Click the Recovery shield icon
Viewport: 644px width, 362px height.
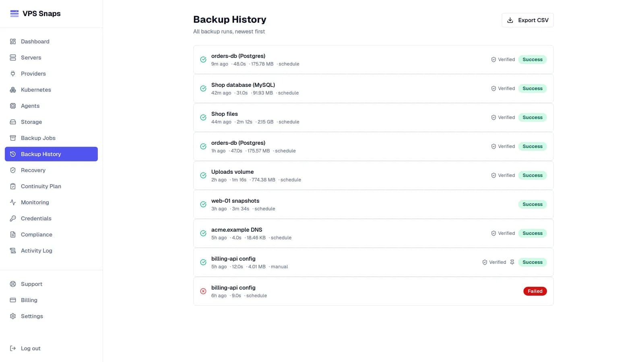[13, 170]
